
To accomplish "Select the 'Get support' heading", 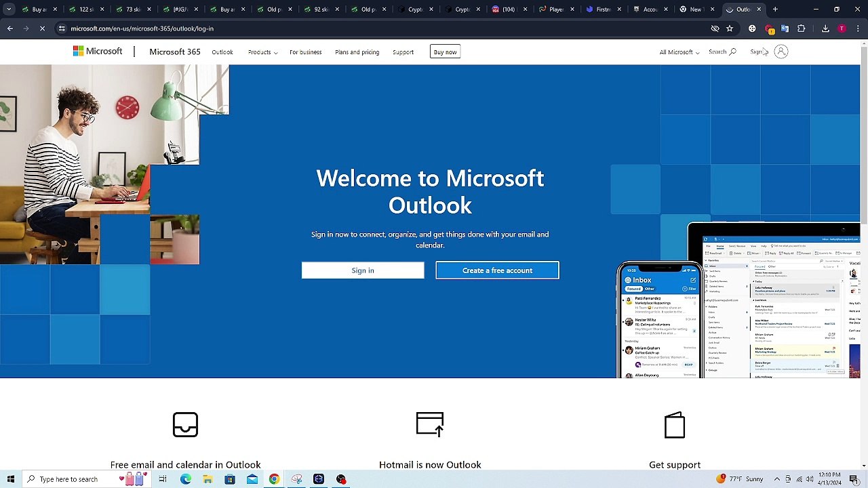I will [x=675, y=465].
